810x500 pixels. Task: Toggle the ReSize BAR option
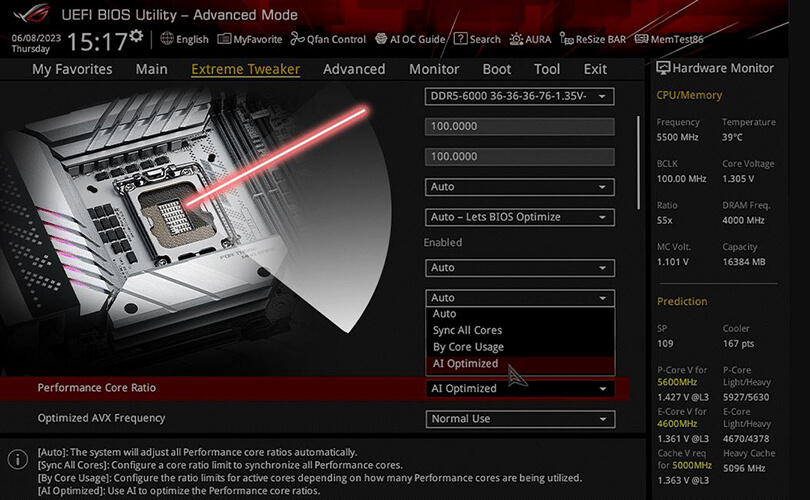566,39
